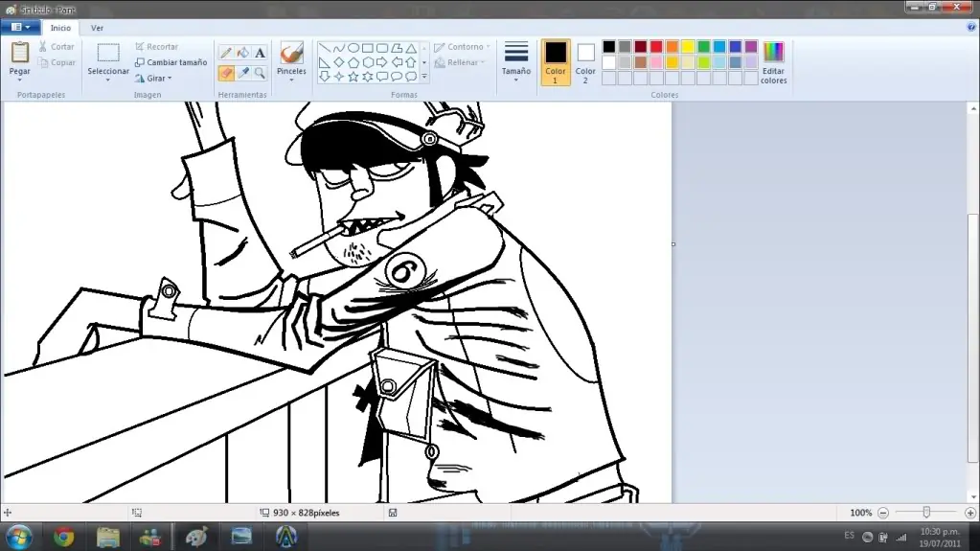
Task: Pick the red color swatch
Action: tap(656, 47)
